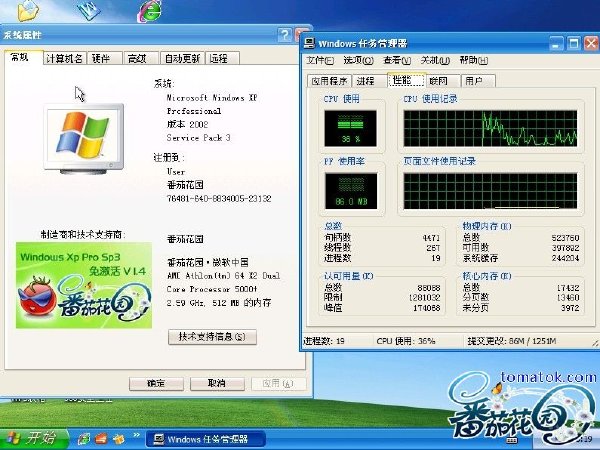
Task: Click the first quick launch icon beside Start
Action: pyautogui.click(x=83, y=439)
